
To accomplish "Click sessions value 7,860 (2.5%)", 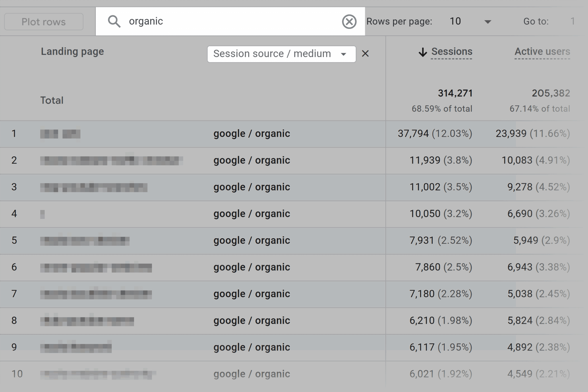I will coord(444,267).
